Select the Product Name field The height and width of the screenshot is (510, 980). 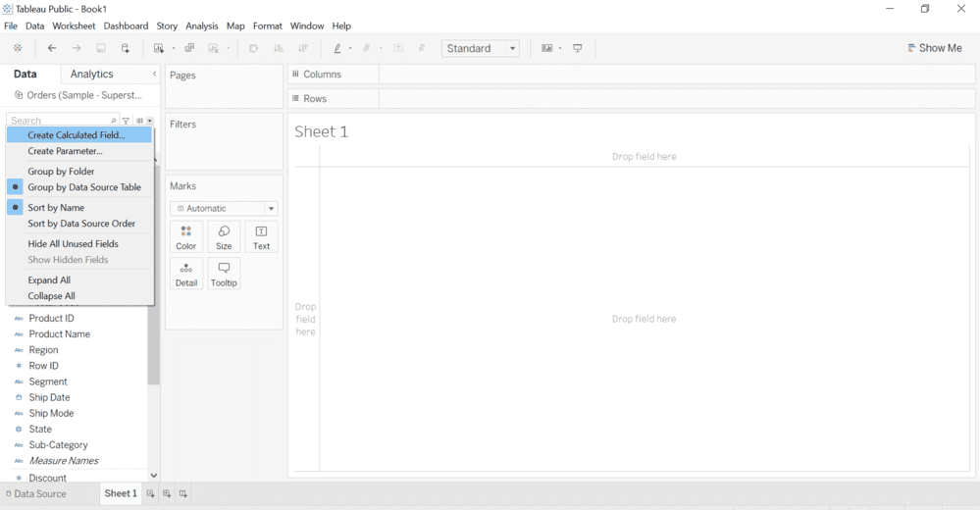click(60, 333)
